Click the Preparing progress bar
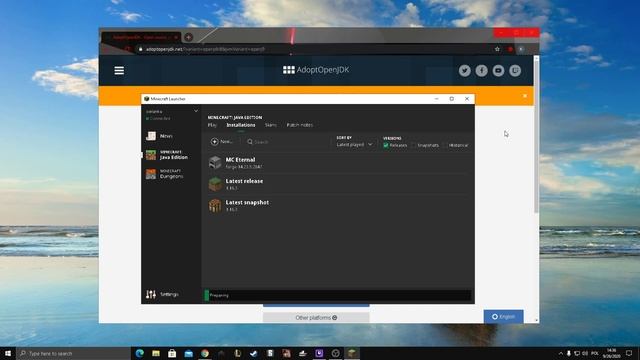640x360 pixels. click(338, 295)
